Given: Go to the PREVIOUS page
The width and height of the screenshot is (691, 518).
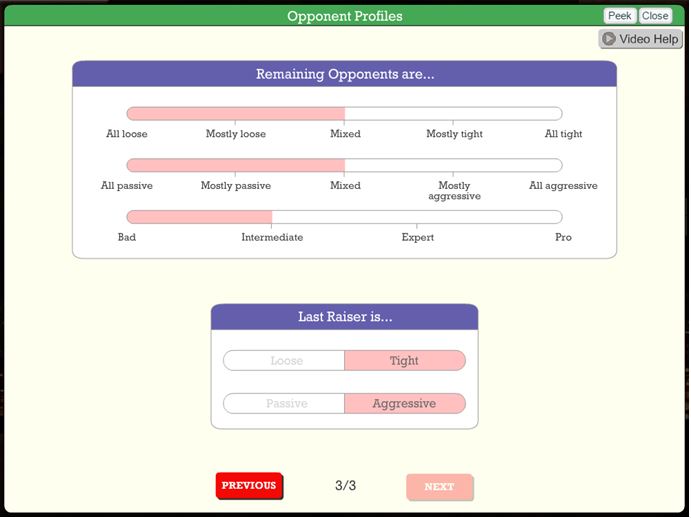Looking at the screenshot, I should click(249, 485).
